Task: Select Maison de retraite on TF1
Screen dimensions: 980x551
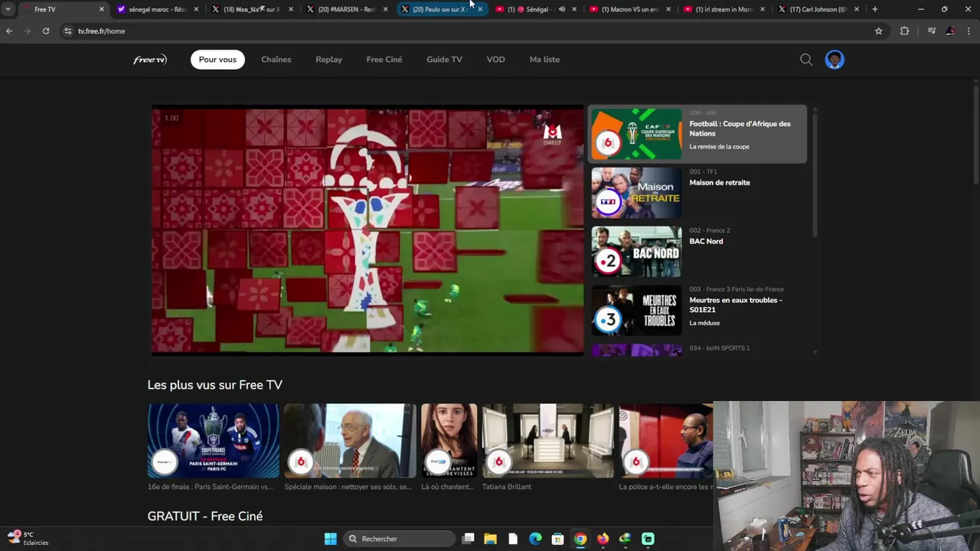Action: (697, 193)
